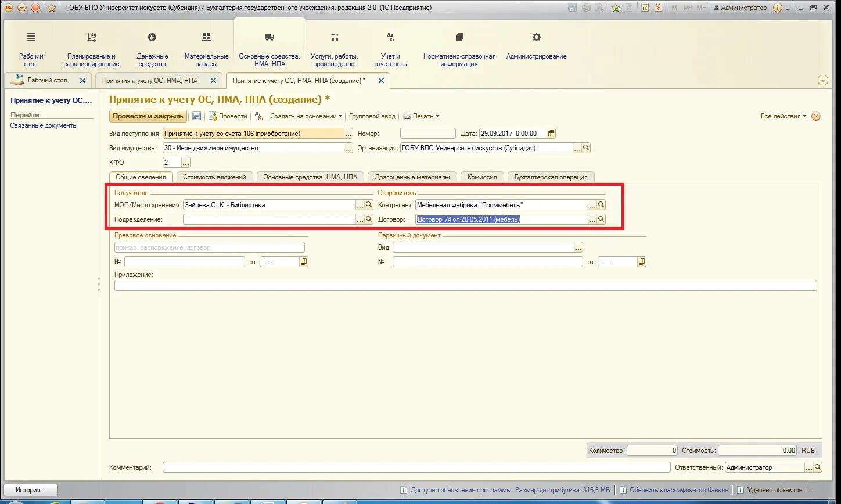The image size is (841, 504).
Task: Switch to Комиссия tab
Action: pyautogui.click(x=482, y=177)
